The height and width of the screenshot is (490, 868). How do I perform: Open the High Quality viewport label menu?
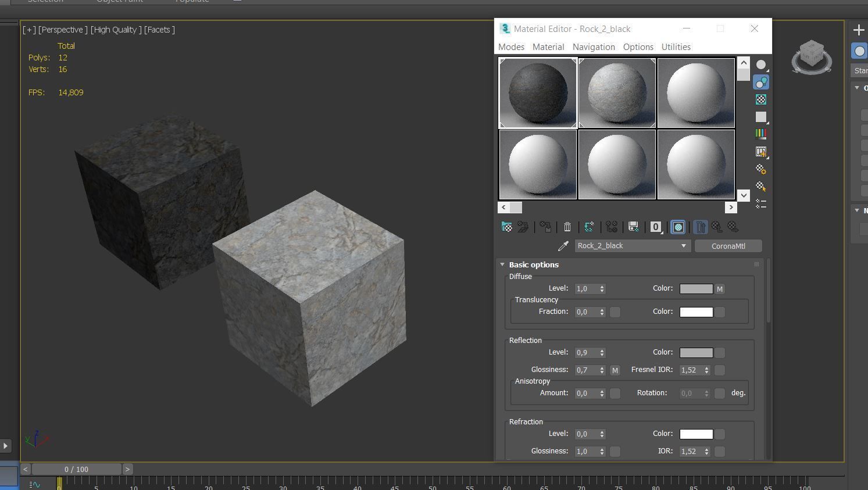[x=116, y=30]
